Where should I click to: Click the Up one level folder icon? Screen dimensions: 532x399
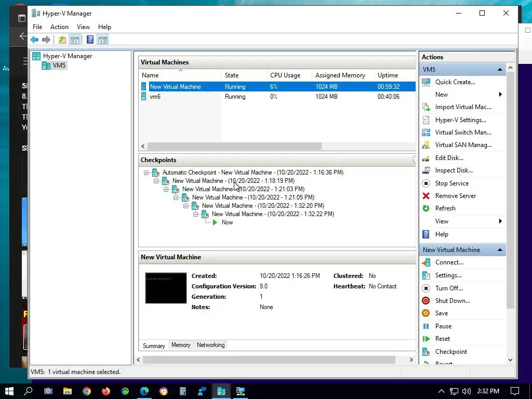point(62,39)
